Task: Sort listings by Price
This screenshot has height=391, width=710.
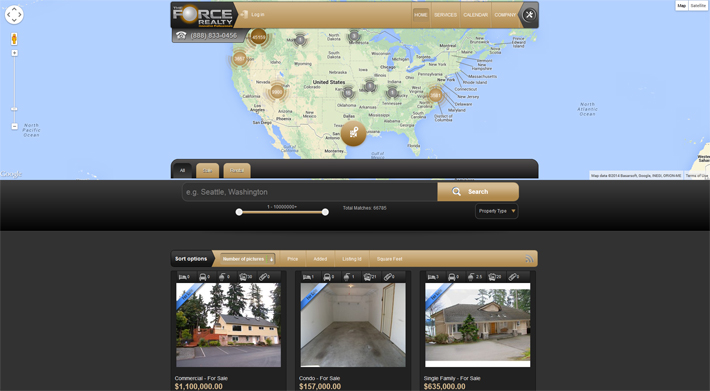Action: point(293,259)
